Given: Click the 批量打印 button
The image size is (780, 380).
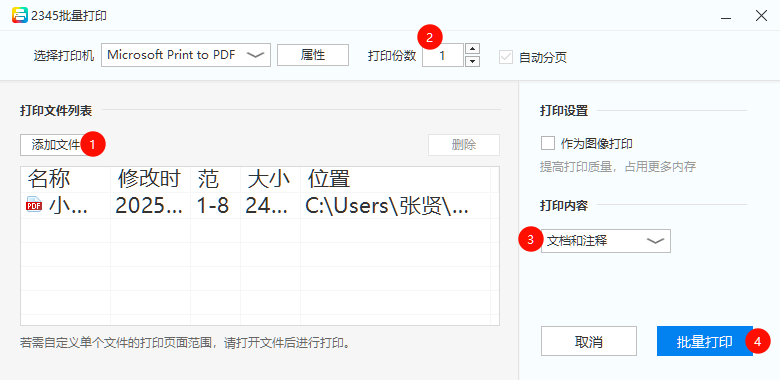Looking at the screenshot, I should [704, 341].
